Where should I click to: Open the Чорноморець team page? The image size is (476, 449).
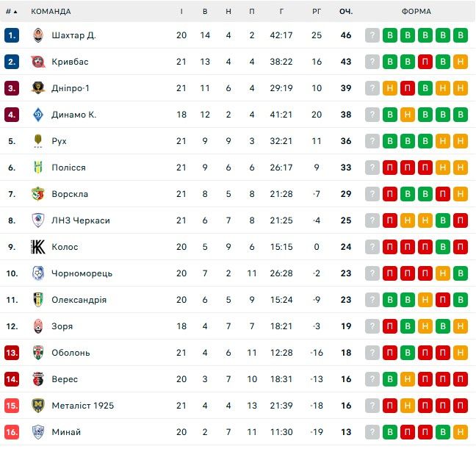point(82,273)
